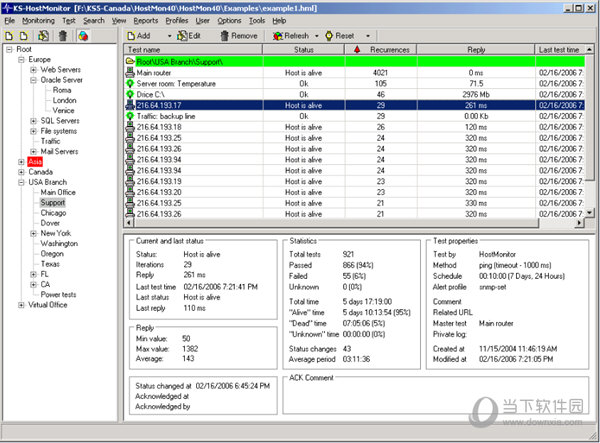Sort by the Reply column header
Screen dimensions: 600x443
[x=476, y=50]
